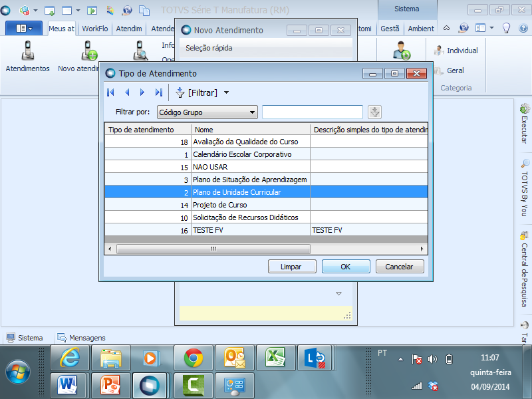Go to first record in Tipo de Atendimento

(110, 92)
